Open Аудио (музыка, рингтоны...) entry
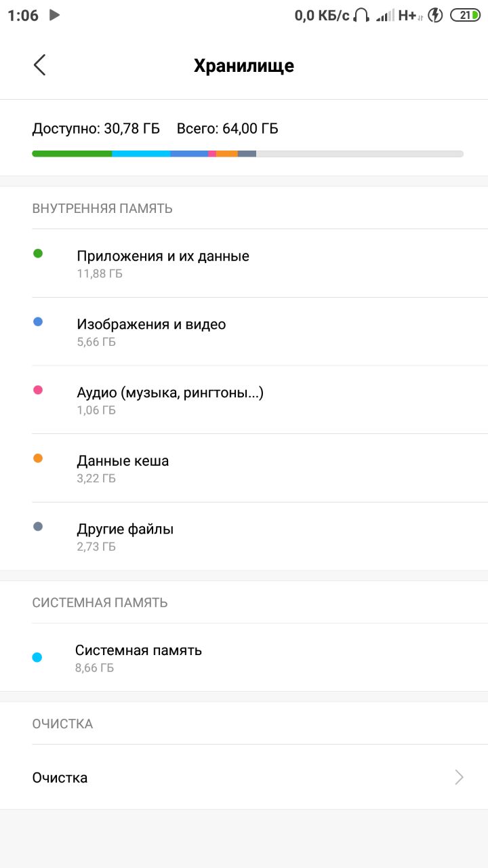The image size is (488, 868). (x=244, y=400)
